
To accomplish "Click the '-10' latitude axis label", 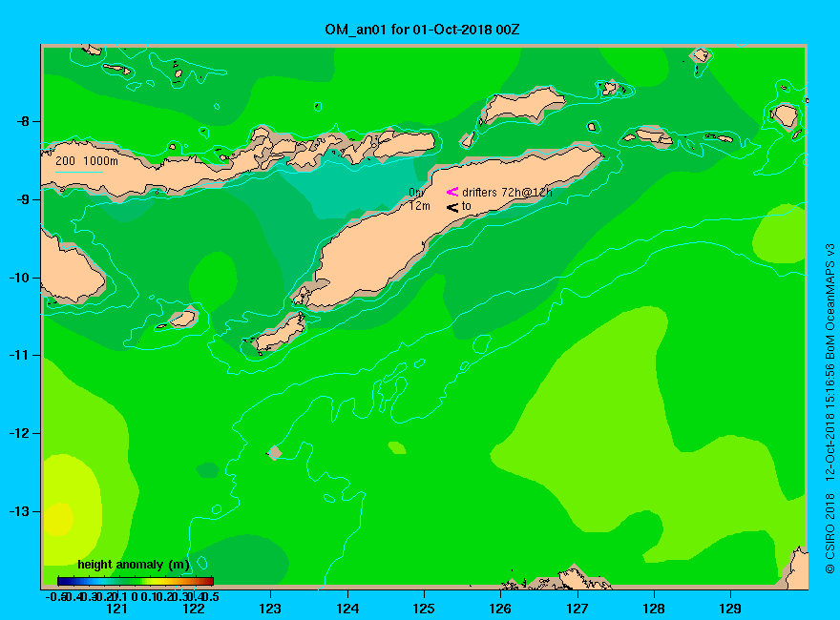I will [x=20, y=278].
